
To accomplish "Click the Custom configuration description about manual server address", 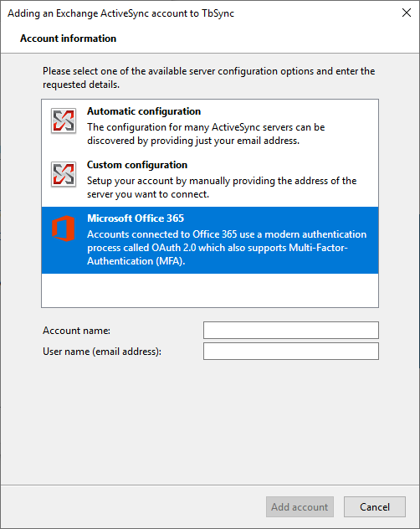I will pyautogui.click(x=222, y=187).
